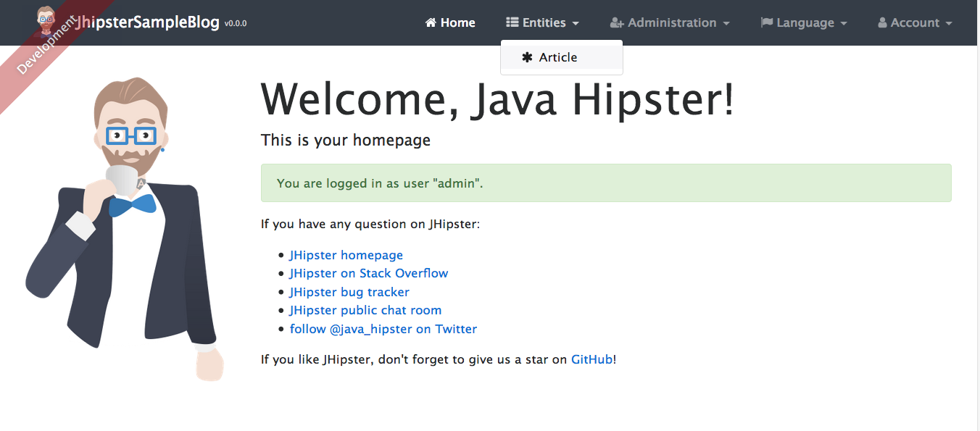The width and height of the screenshot is (980, 431).
Task: Expand the Entities dropdown menu
Action: click(542, 22)
